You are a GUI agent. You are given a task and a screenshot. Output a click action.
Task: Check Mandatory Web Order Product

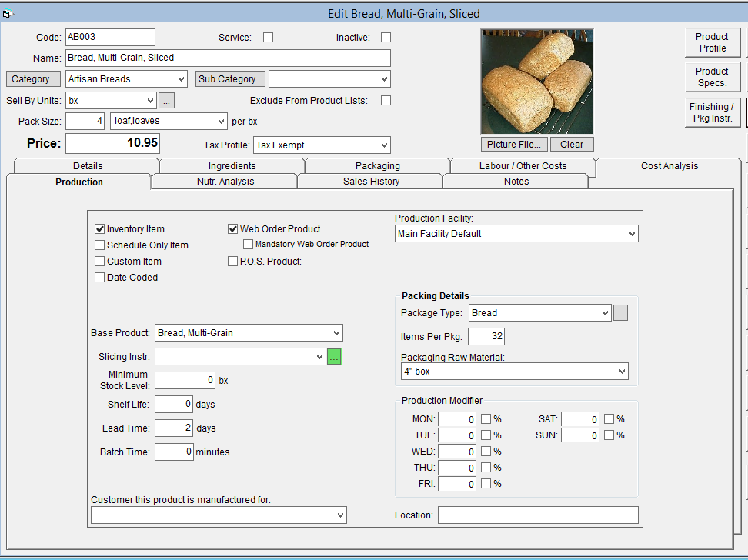[x=248, y=244]
